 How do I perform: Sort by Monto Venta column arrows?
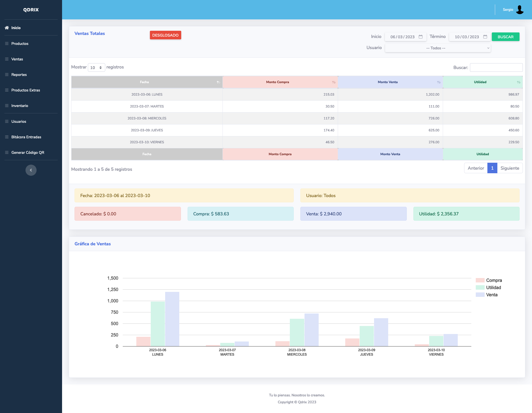tap(439, 82)
